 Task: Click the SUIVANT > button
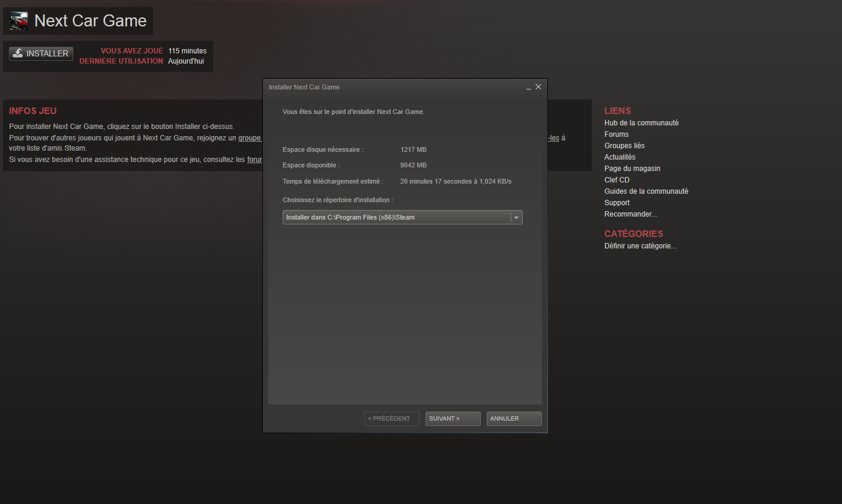pos(453,419)
